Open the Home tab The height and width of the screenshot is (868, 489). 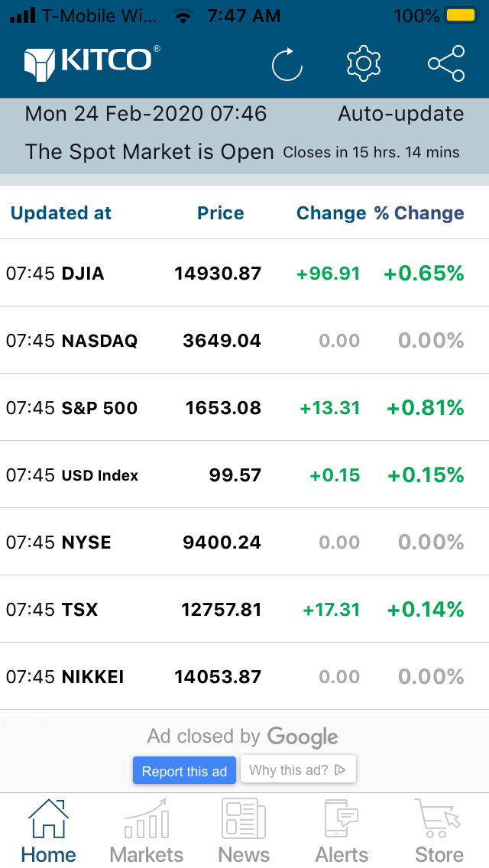48,831
